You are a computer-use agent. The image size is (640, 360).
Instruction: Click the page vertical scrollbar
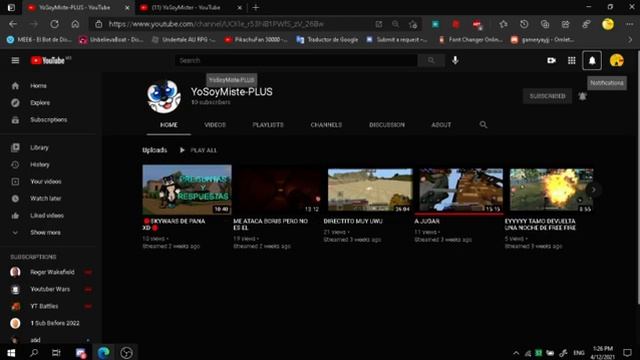click(x=638, y=178)
